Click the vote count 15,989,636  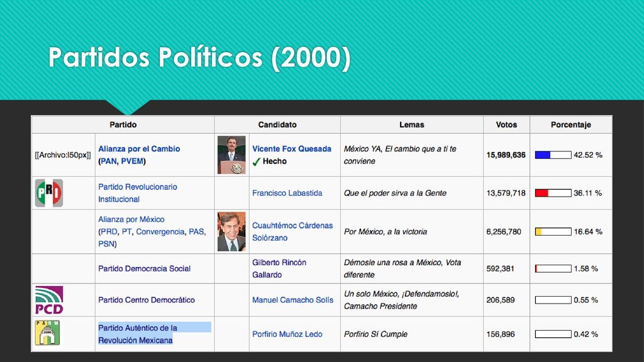click(506, 155)
